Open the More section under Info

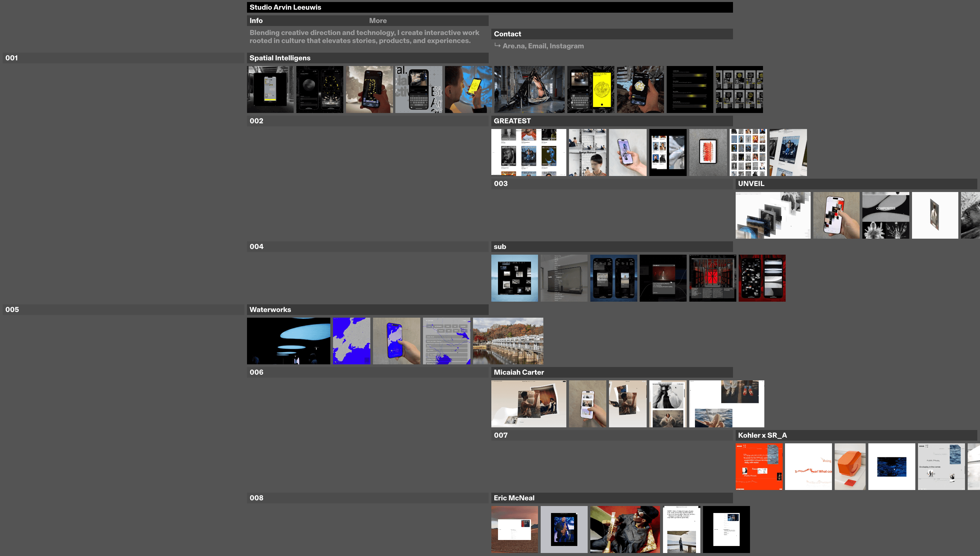click(378, 21)
